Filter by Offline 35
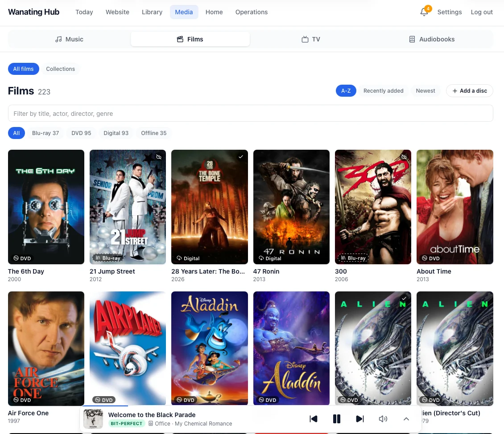 153,133
